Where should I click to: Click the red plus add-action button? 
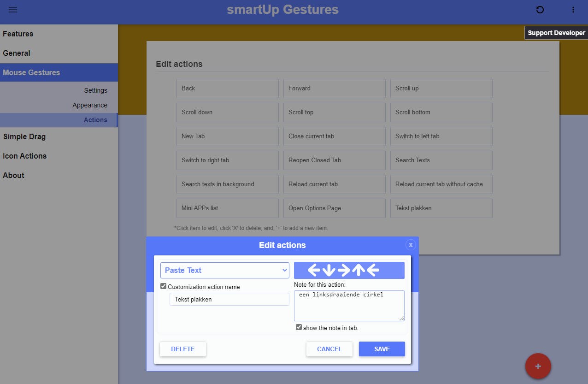(x=538, y=366)
